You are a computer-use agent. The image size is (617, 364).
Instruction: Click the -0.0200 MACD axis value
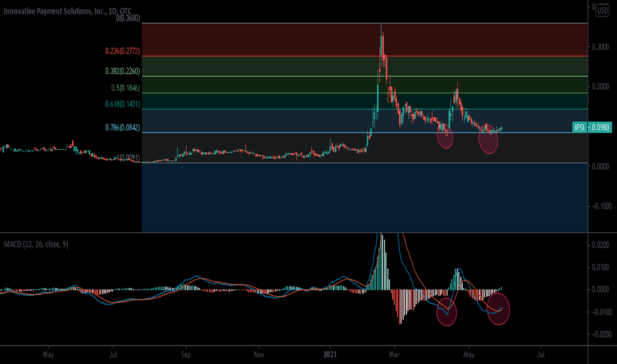[x=602, y=334]
